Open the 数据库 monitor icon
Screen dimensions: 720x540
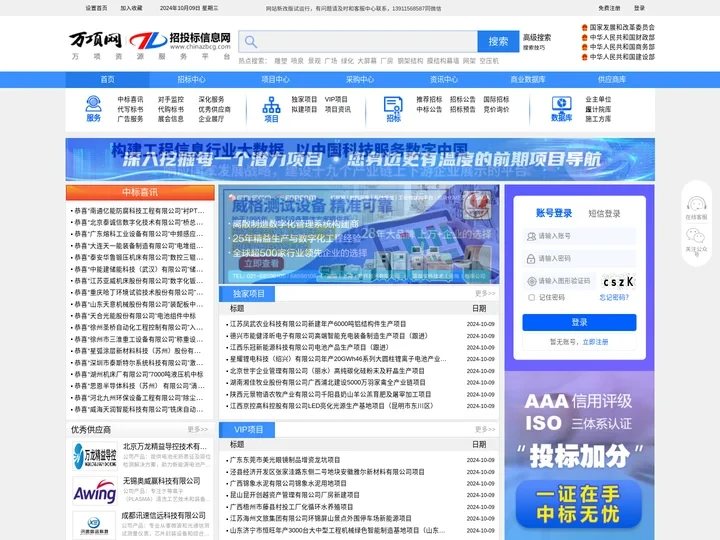coord(561,104)
